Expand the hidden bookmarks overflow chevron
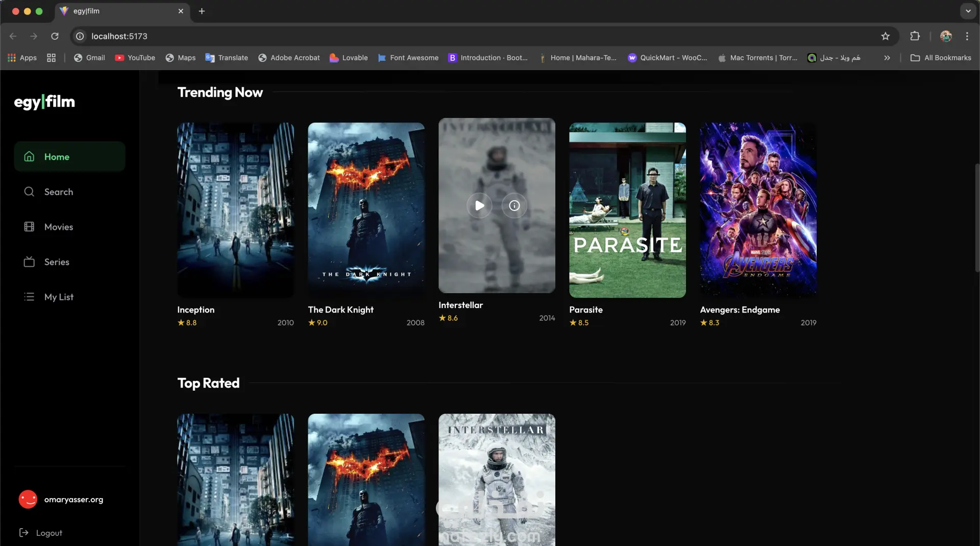 click(x=887, y=58)
